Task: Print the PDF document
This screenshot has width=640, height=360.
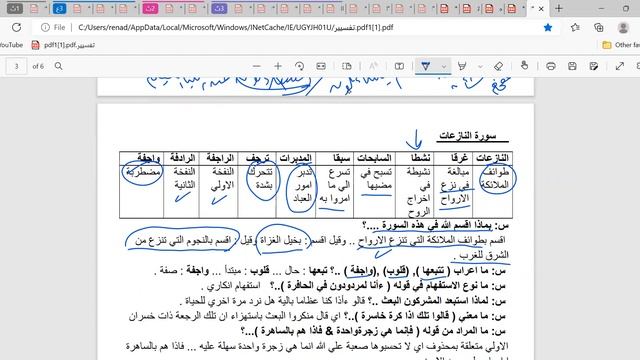Action: (551, 66)
